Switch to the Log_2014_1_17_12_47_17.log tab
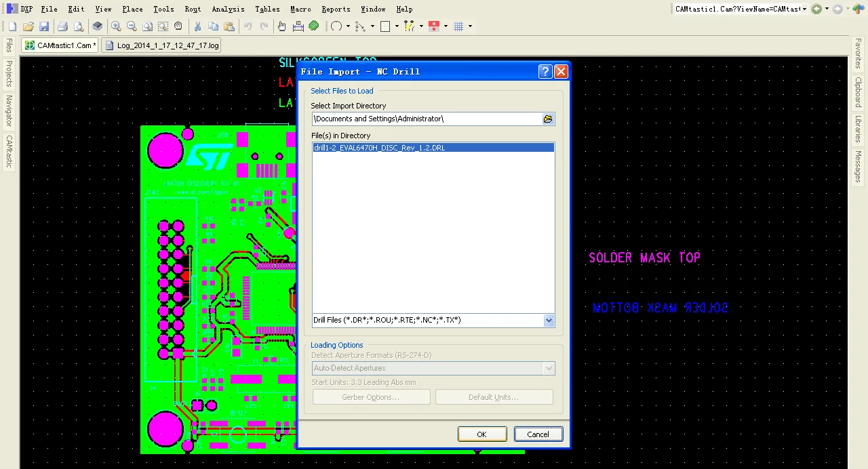868x469 pixels. pos(161,45)
